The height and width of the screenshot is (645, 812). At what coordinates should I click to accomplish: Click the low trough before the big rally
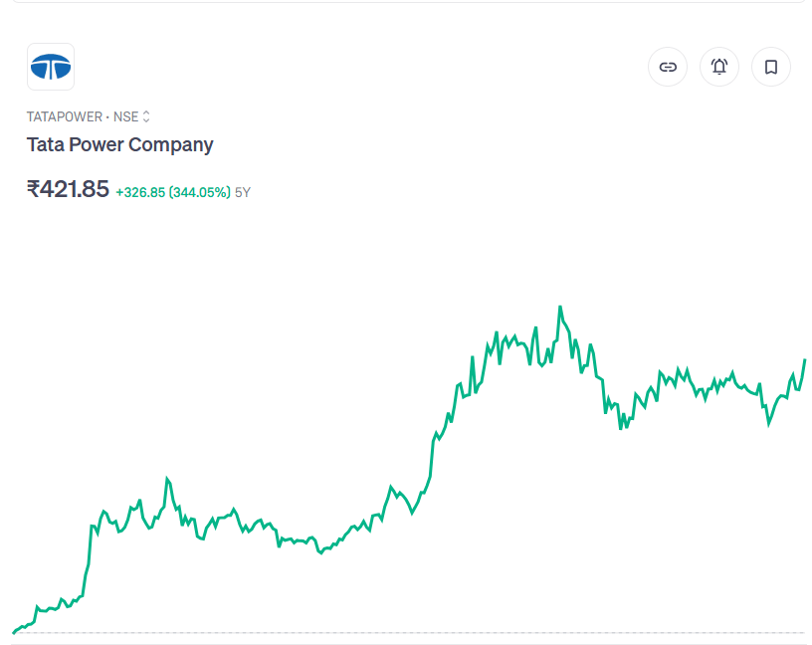tap(319, 552)
